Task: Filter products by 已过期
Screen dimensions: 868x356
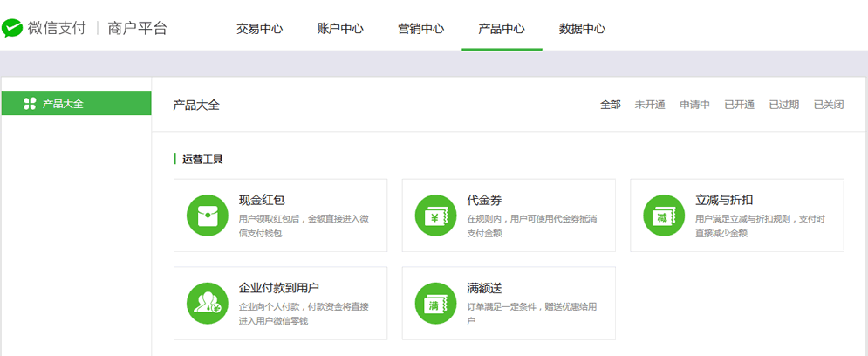Action: pyautogui.click(x=783, y=105)
